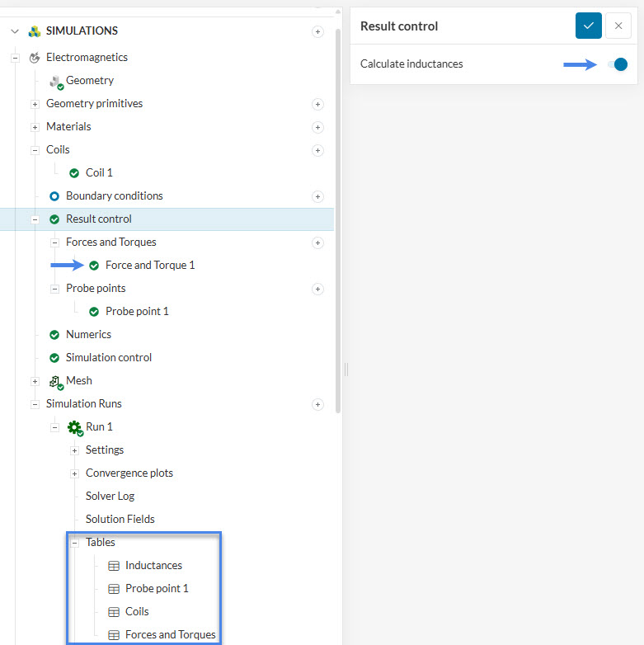Click the plus icon next to Coils
644x645 pixels.
point(317,150)
